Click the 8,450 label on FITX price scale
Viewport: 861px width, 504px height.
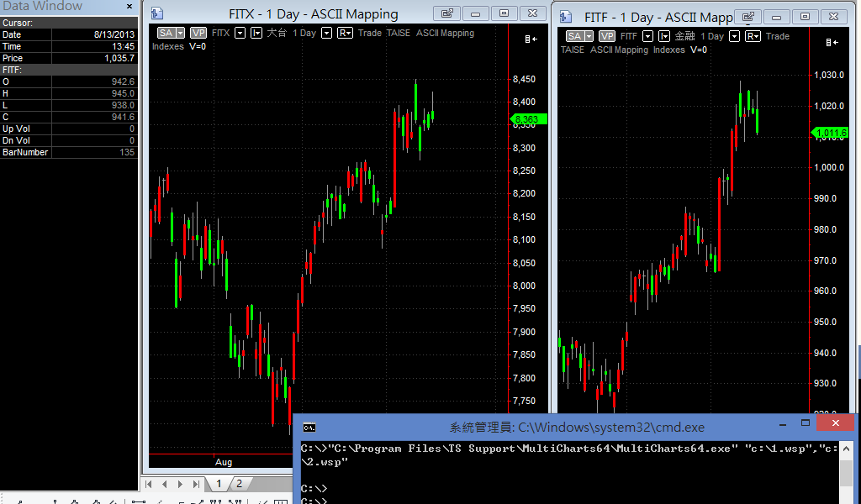[524, 79]
